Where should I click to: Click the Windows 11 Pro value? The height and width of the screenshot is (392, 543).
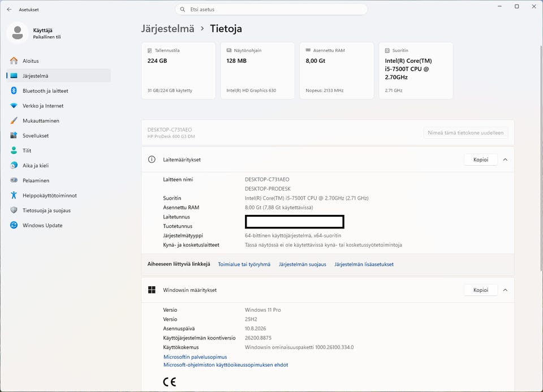click(x=263, y=310)
